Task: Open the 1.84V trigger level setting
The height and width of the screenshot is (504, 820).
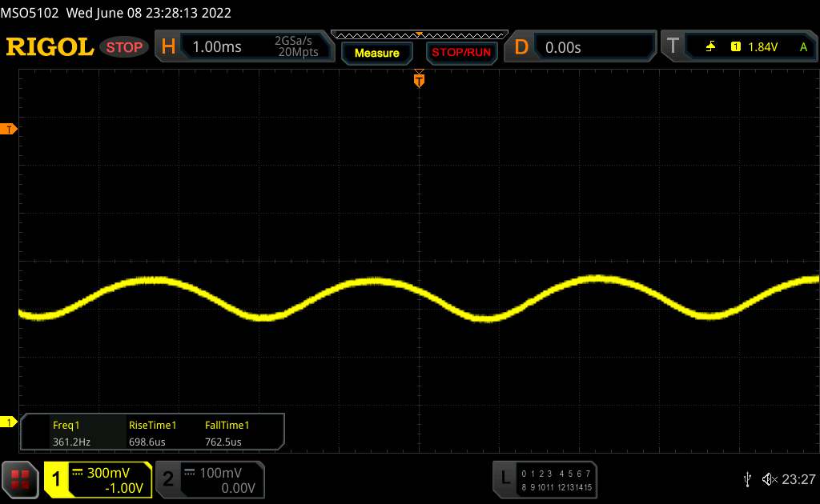Action: coord(762,47)
